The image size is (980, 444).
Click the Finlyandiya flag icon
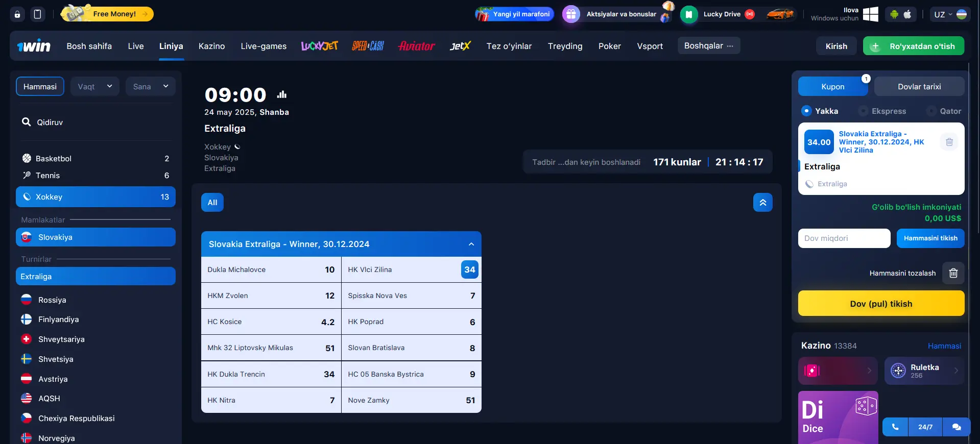coord(26,319)
